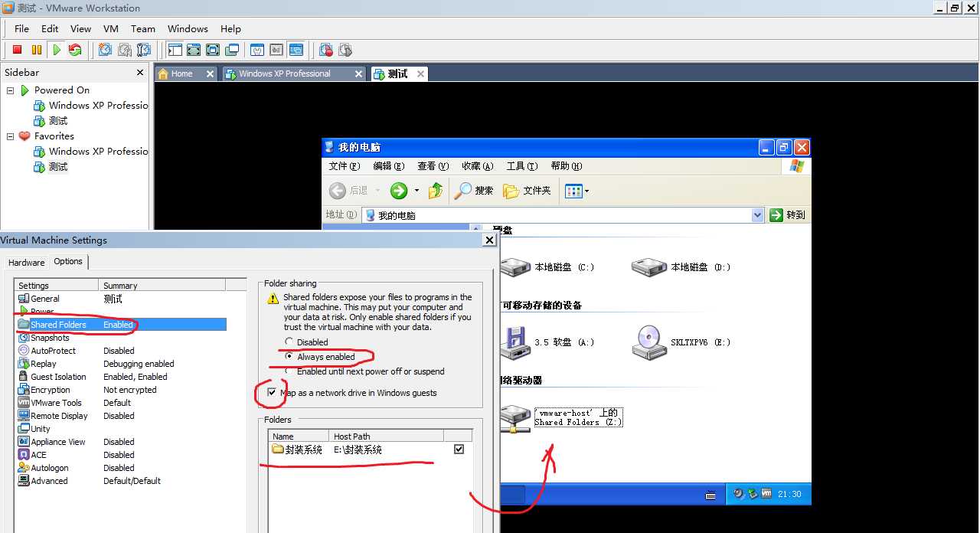
Task: Click the Revert to Snapshot toolbar icon
Action: (124, 50)
